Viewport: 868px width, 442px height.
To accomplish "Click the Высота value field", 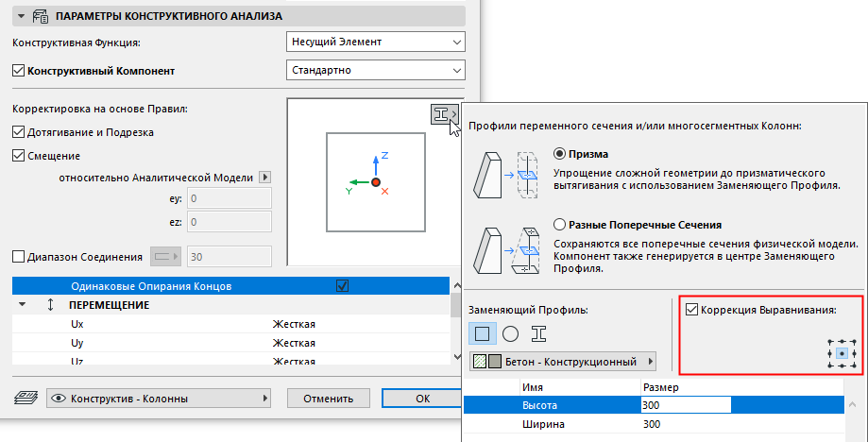I will point(685,405).
